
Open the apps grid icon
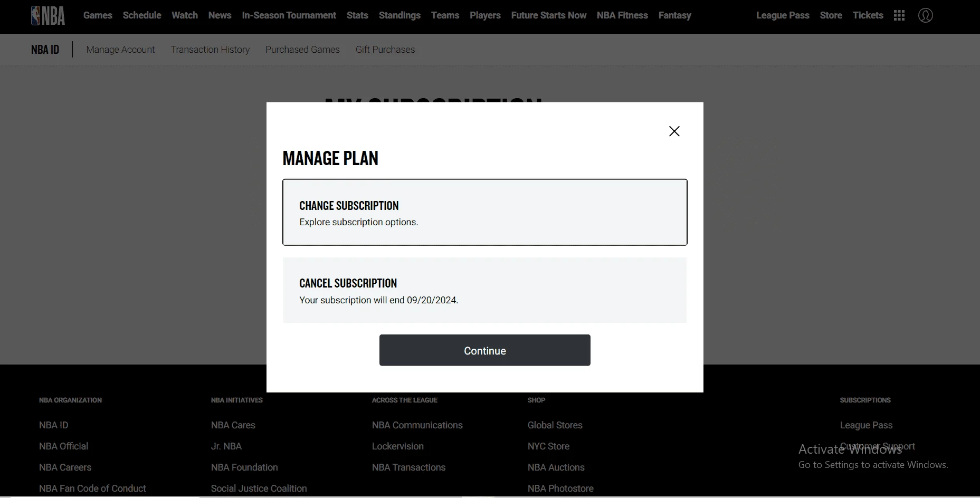[x=899, y=15]
